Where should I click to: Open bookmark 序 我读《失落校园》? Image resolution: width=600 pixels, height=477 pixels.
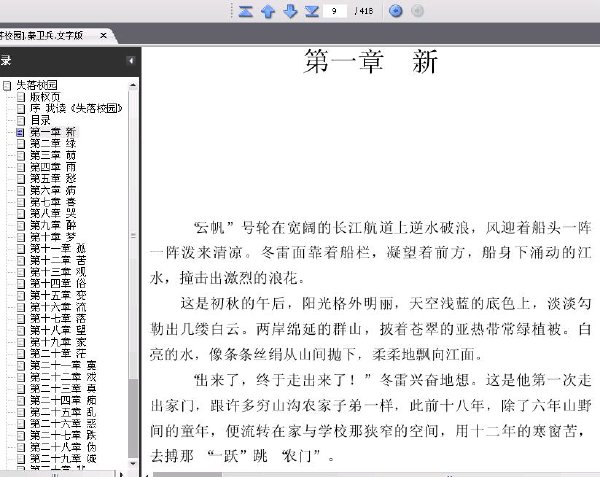click(76, 109)
